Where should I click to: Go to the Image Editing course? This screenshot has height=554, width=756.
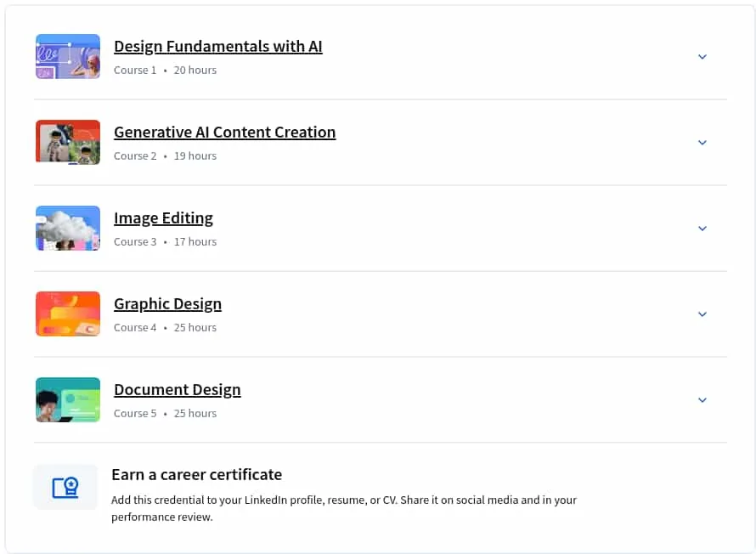coord(163,218)
